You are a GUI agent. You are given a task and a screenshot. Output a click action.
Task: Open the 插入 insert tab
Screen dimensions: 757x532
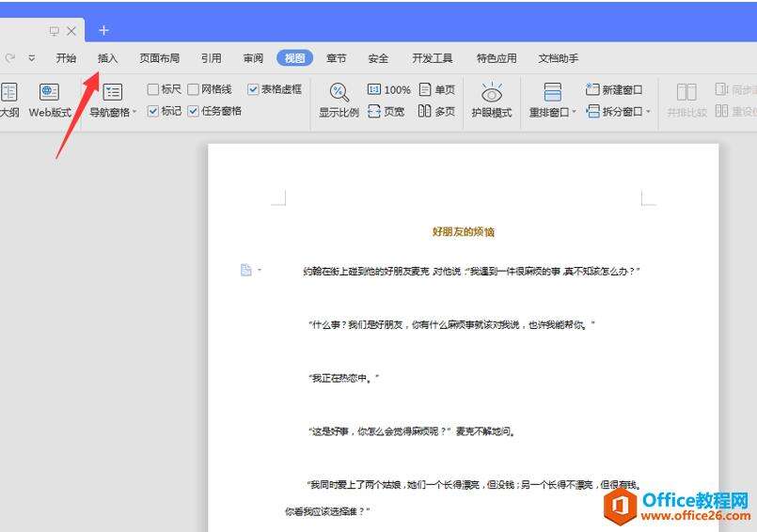108,58
